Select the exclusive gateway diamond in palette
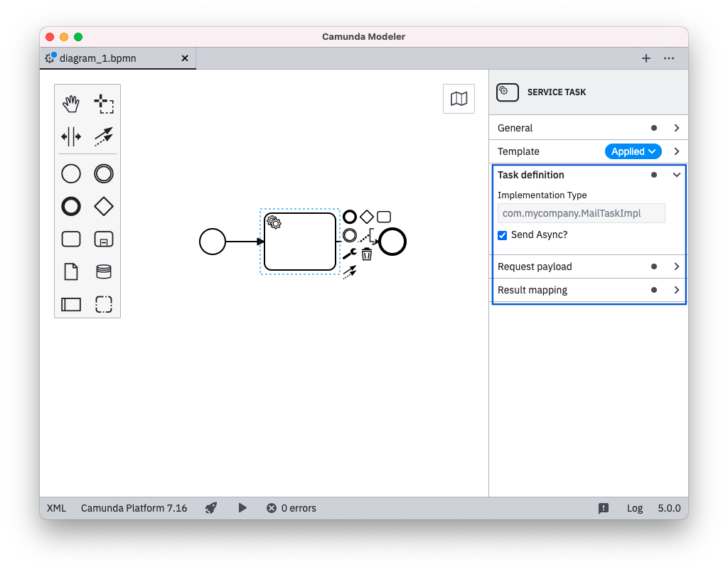Image resolution: width=728 pixels, height=572 pixels. click(x=104, y=206)
